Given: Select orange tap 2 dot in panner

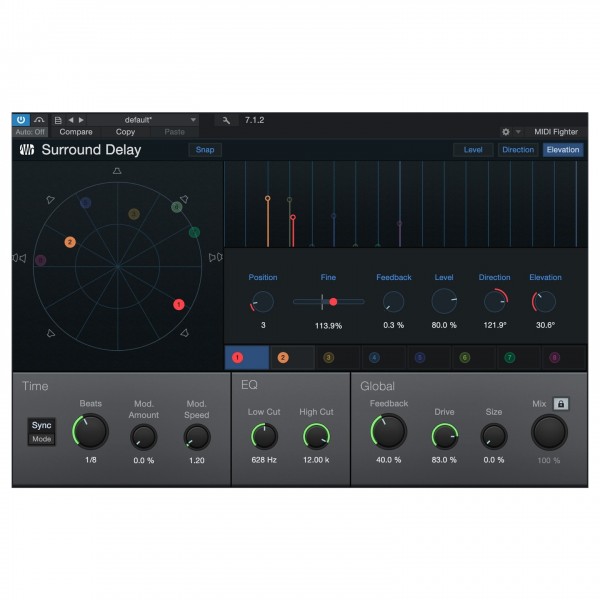Looking at the screenshot, I should point(70,242).
